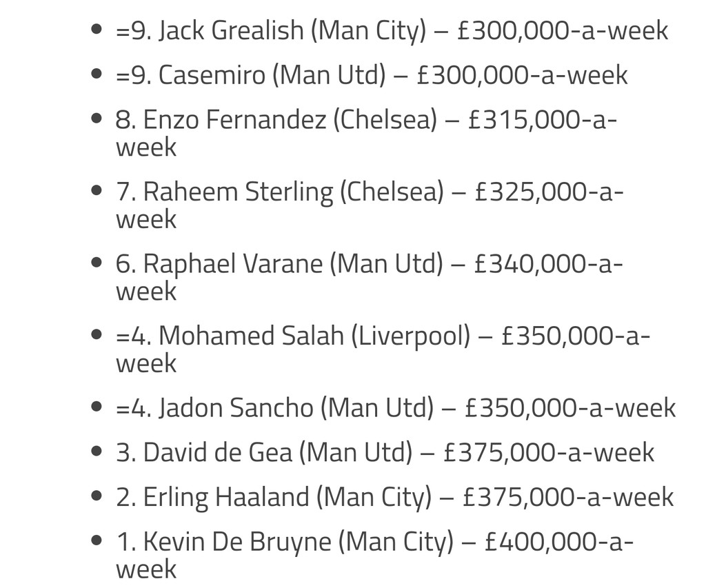Click the Jadon Sancho list entry
The image size is (706, 588).
396,408
